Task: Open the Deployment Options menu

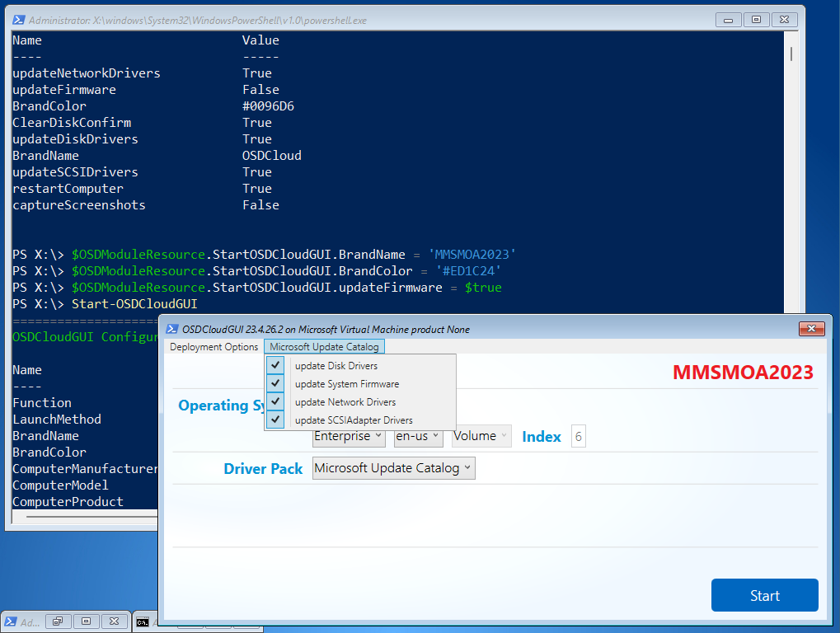Action: point(214,347)
